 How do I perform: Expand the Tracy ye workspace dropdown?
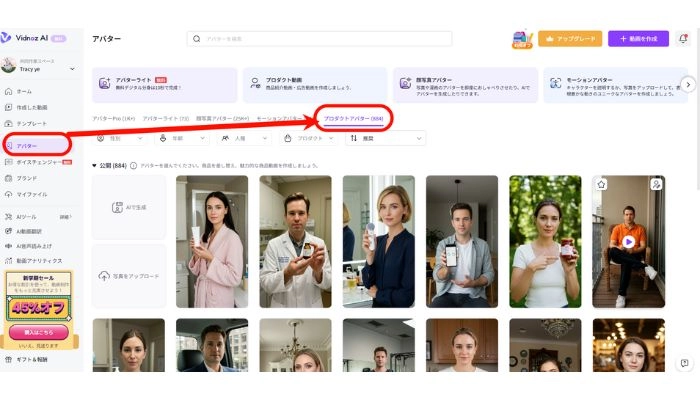[72, 69]
